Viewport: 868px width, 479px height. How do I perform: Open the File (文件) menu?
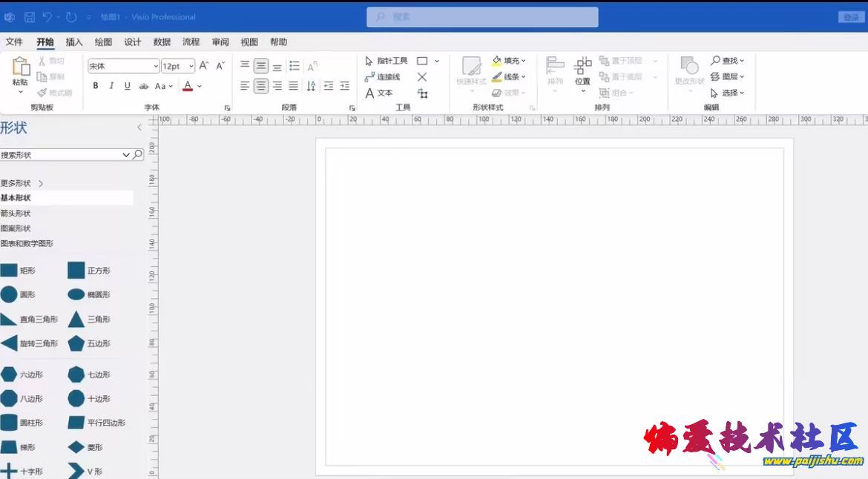coord(14,42)
